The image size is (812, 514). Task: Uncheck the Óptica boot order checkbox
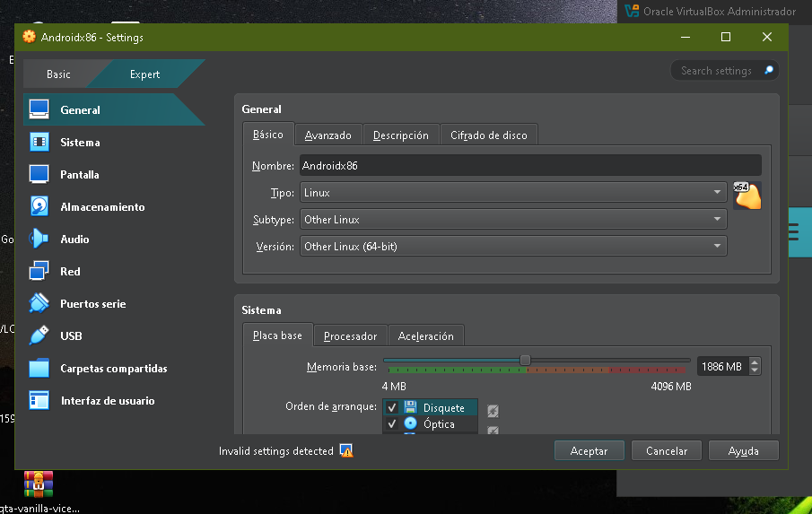point(392,424)
